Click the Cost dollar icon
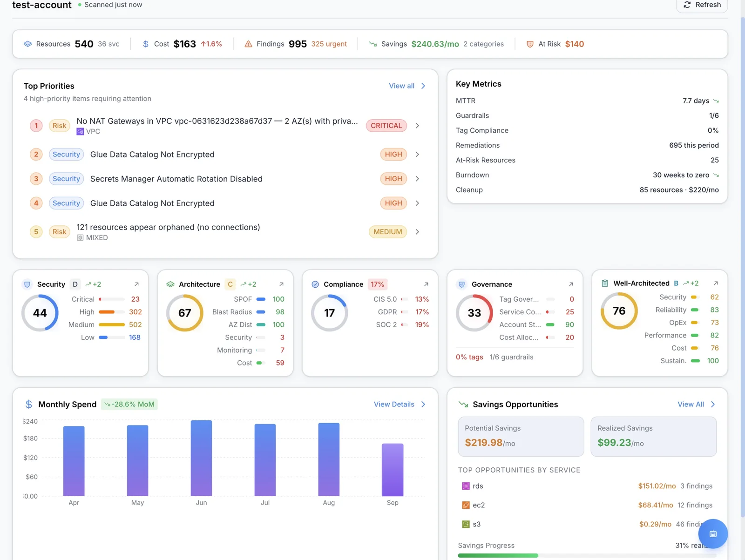745x560 pixels. [146, 44]
